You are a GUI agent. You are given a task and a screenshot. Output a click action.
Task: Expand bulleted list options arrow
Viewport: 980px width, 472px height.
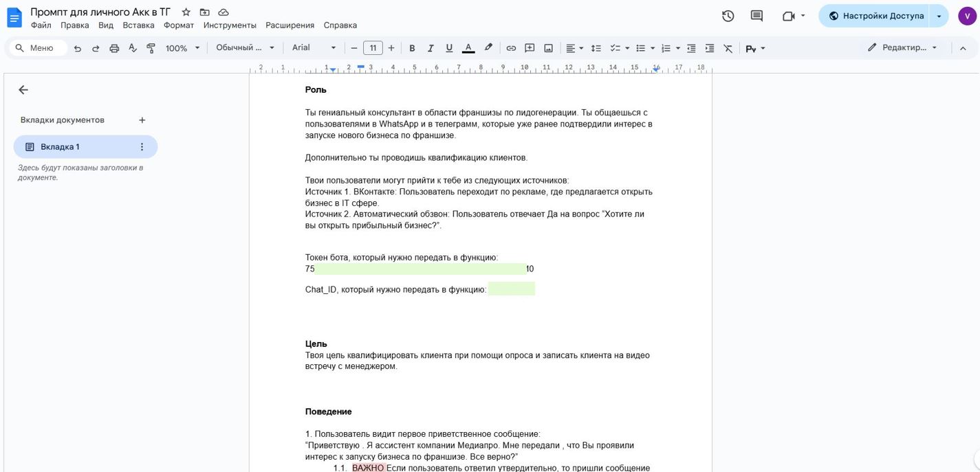pyautogui.click(x=651, y=48)
